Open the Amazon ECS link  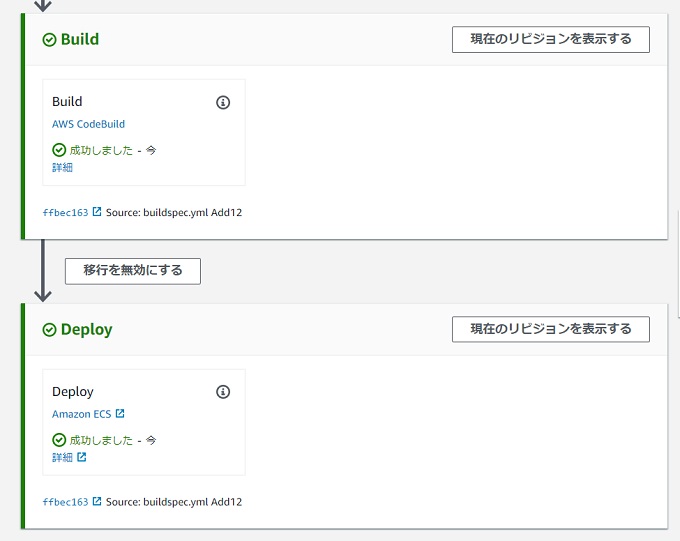[x=82, y=414]
